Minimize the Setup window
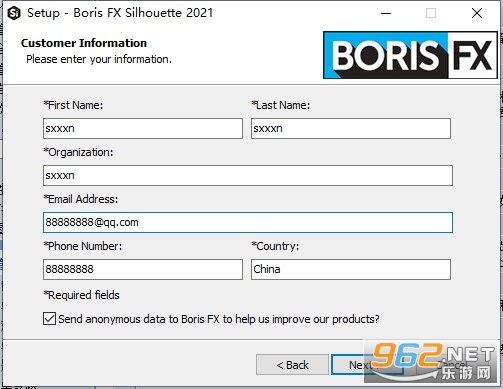 pos(386,13)
